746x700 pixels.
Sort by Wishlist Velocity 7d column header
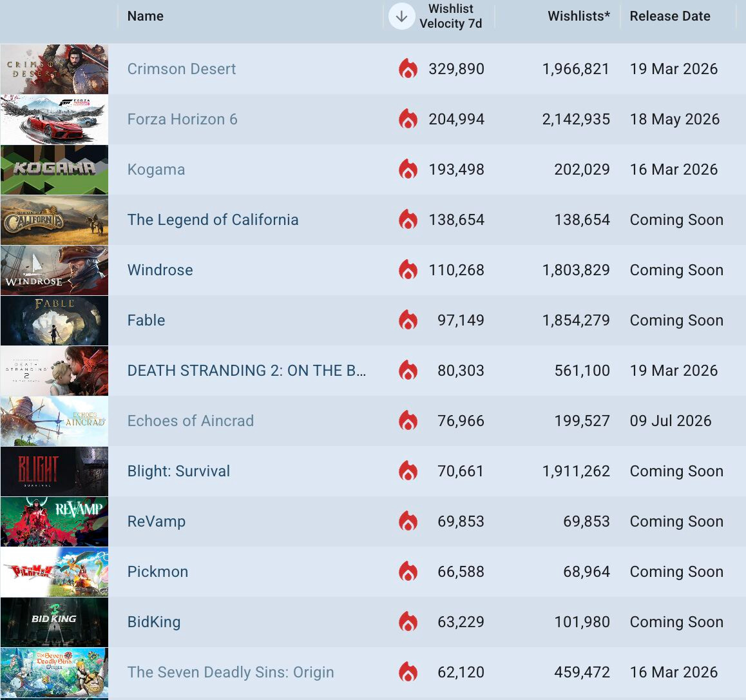(x=450, y=16)
